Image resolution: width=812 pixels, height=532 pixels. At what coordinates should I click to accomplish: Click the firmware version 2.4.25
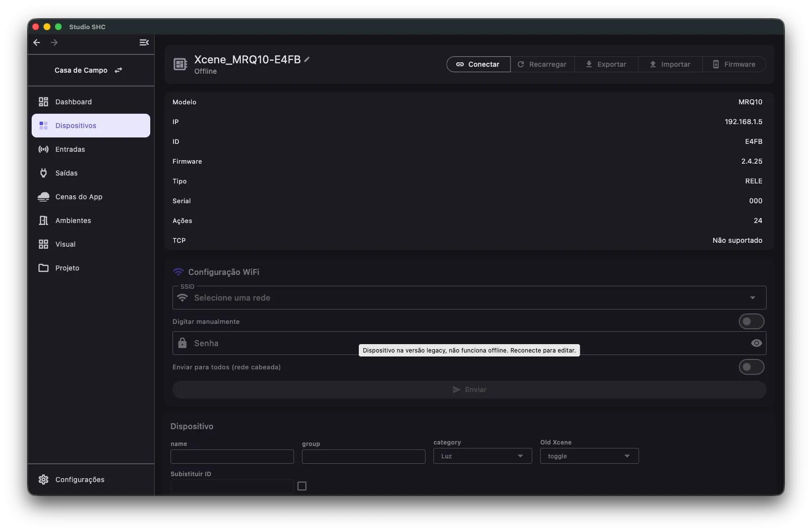(752, 161)
